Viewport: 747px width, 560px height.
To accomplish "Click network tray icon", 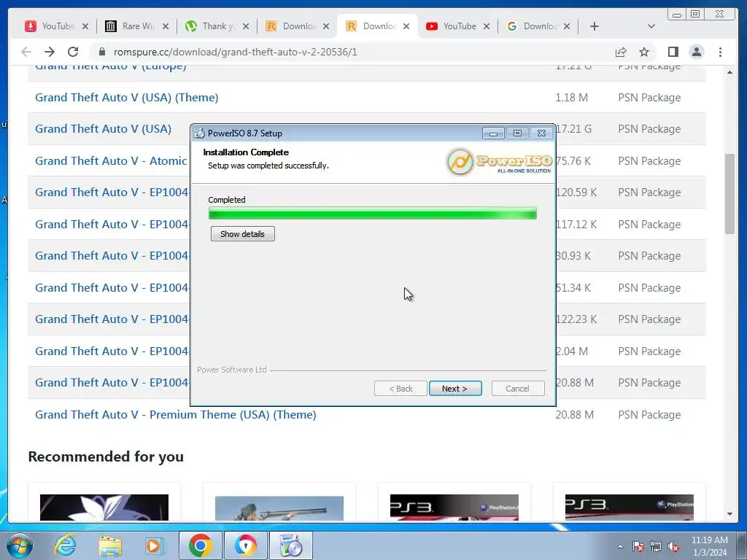I will [x=656, y=546].
